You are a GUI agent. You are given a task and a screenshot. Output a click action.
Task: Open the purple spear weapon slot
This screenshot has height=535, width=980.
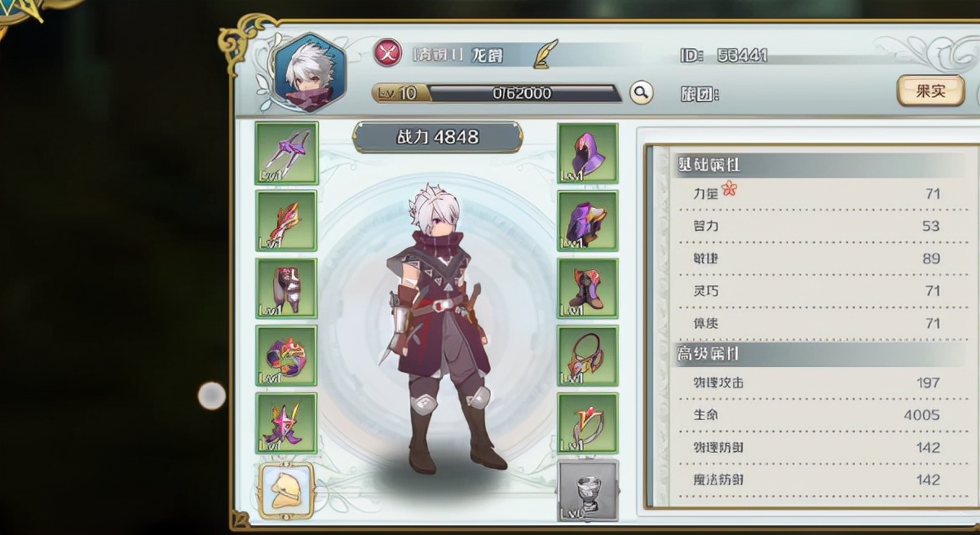pyautogui.click(x=286, y=153)
